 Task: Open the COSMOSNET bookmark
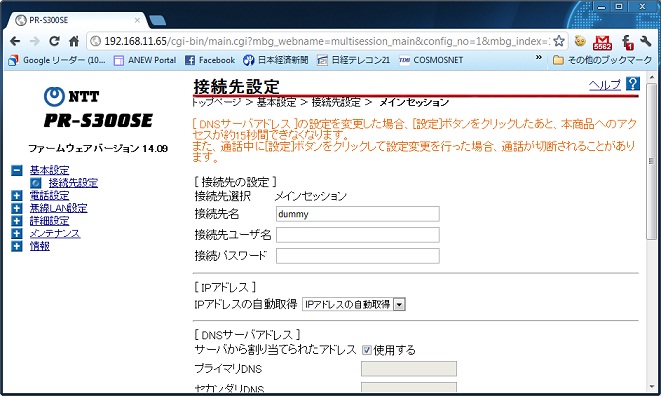(431, 60)
